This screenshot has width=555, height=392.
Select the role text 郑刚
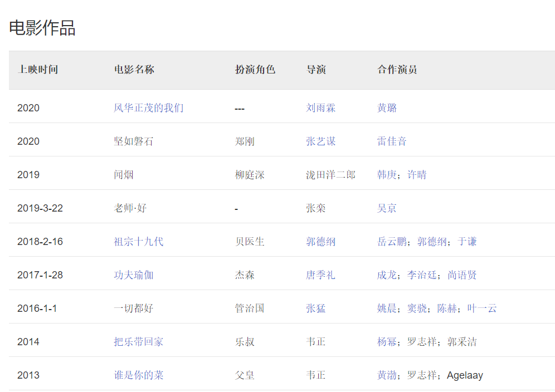(x=245, y=141)
